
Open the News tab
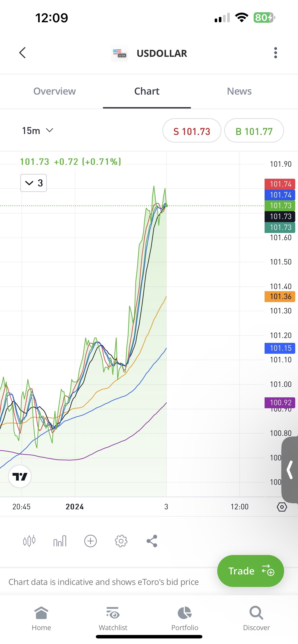pos(239,91)
